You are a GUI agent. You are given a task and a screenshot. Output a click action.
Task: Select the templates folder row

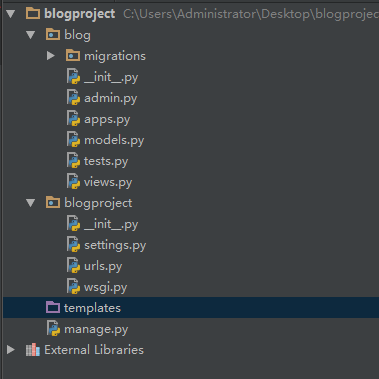[191, 308]
